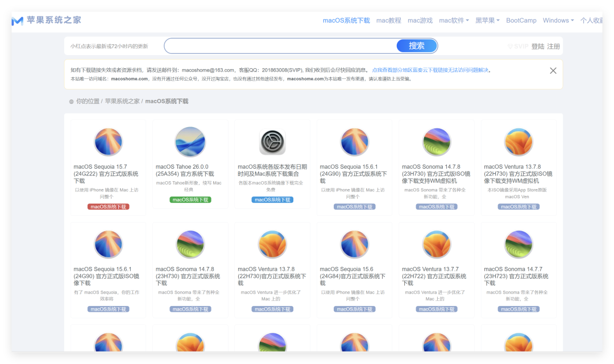Open macOS Sonoma 14.7.8 ISO镜像 icon
Image resolution: width=614 pixels, height=364 pixels.
pos(437,142)
